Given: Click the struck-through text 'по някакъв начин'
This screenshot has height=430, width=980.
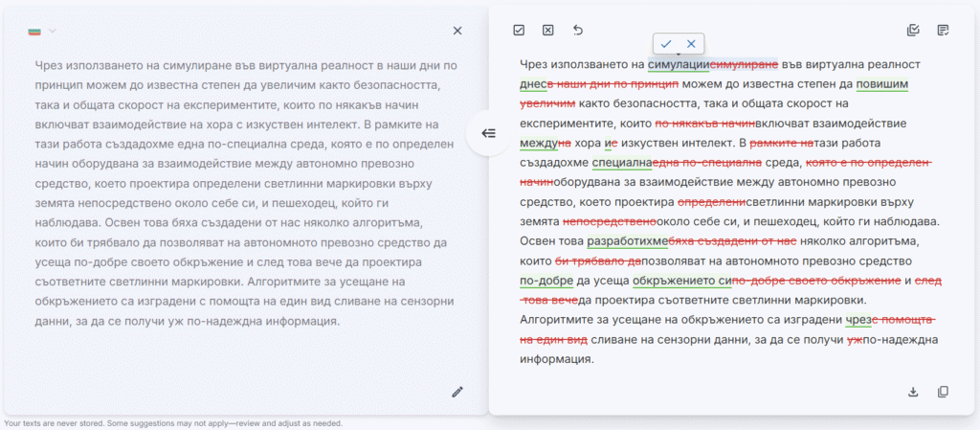Looking at the screenshot, I should [704, 124].
